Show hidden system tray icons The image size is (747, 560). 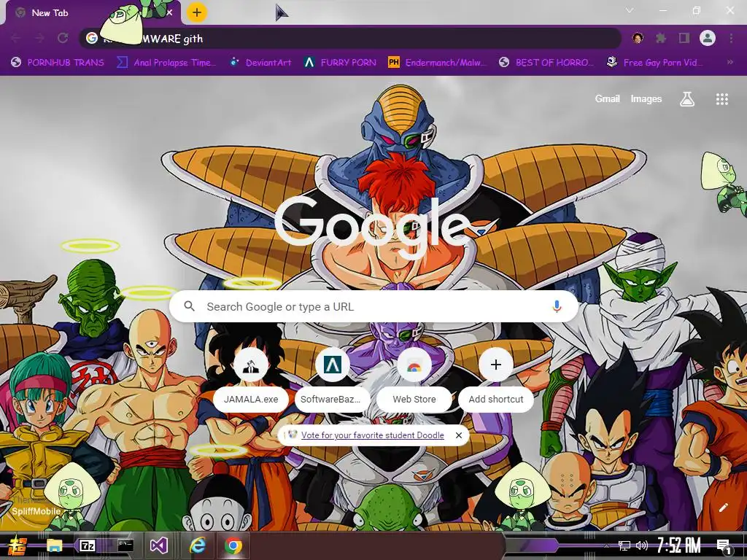(606, 546)
